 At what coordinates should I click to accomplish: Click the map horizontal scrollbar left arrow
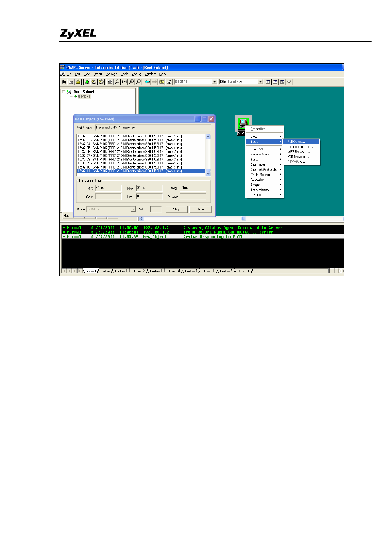(x=142, y=218)
